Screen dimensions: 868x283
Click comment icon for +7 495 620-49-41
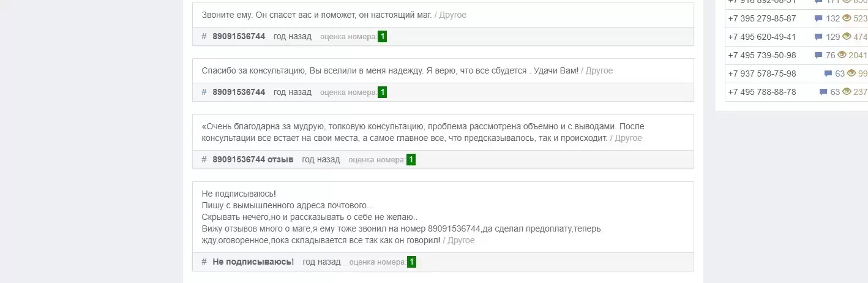click(x=818, y=37)
